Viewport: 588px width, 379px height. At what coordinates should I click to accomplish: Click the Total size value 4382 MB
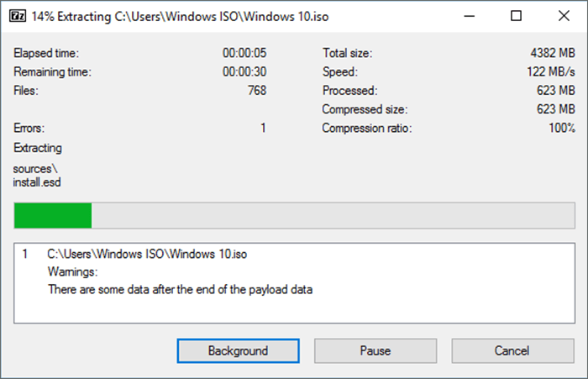pyautogui.click(x=554, y=53)
